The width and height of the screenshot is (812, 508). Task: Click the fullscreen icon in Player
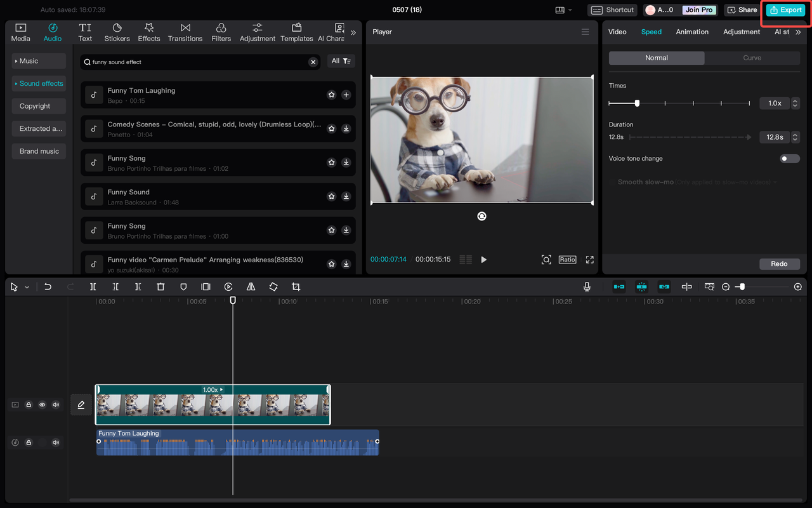(589, 260)
